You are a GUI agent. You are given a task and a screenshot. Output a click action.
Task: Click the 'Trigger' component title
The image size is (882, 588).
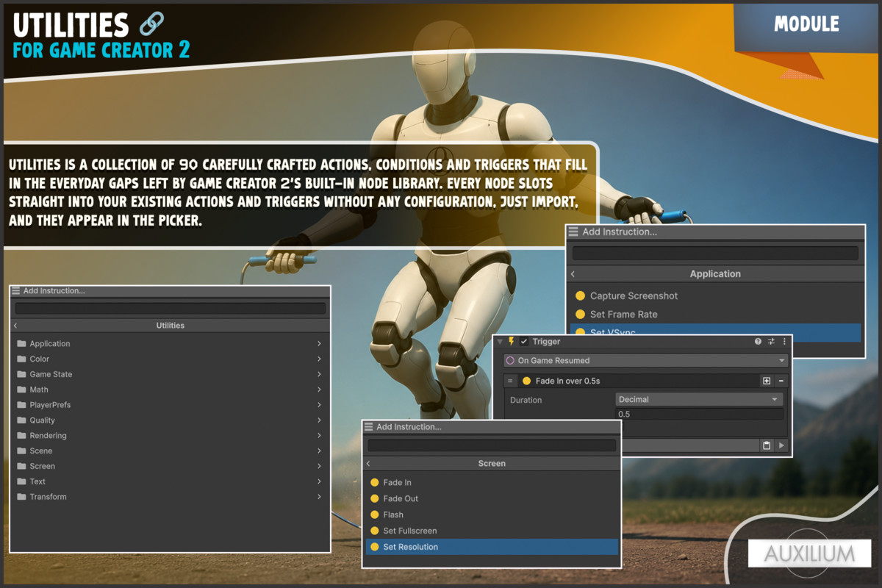[x=546, y=342]
